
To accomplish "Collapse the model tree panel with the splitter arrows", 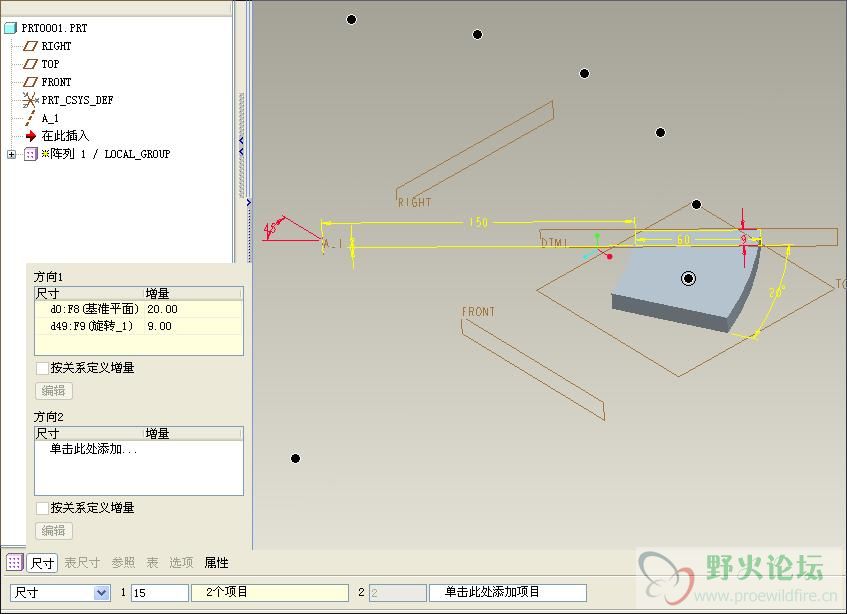I will click(x=241, y=146).
